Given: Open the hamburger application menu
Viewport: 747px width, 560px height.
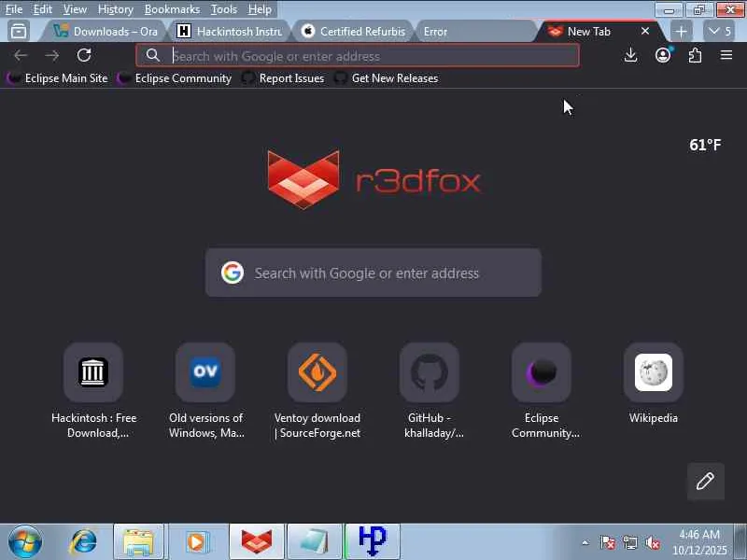Looking at the screenshot, I should [726, 55].
